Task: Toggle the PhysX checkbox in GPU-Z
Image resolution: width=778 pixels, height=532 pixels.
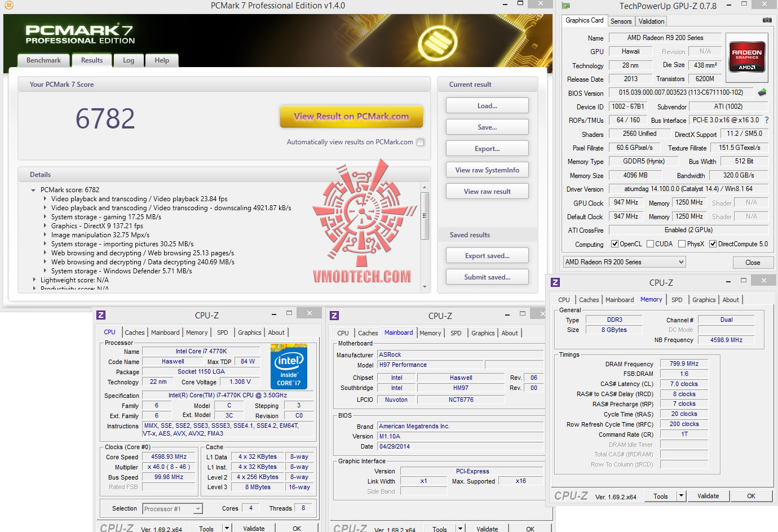Action: click(682, 244)
